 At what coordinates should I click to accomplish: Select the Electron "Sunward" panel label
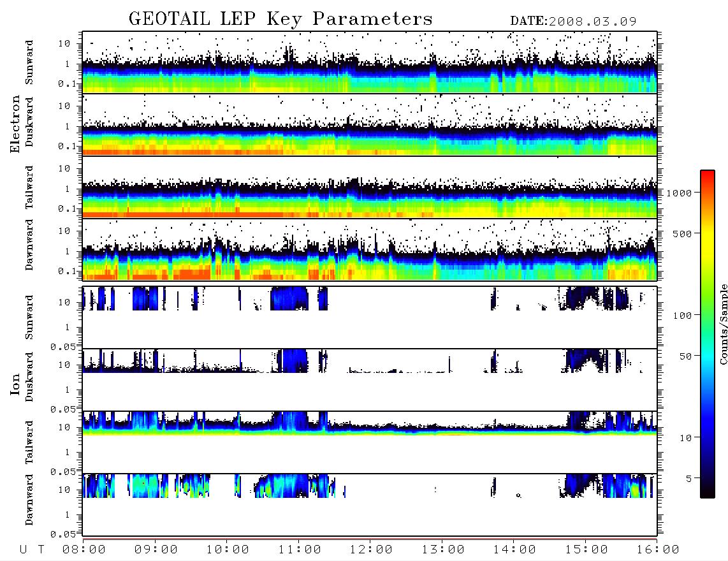(29, 62)
